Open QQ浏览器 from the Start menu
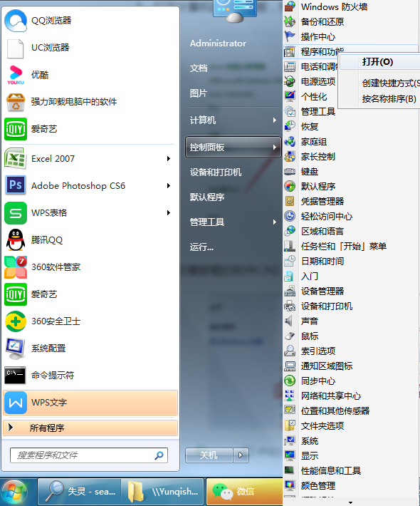Screen dimensions: 420x506 coord(16,21)
